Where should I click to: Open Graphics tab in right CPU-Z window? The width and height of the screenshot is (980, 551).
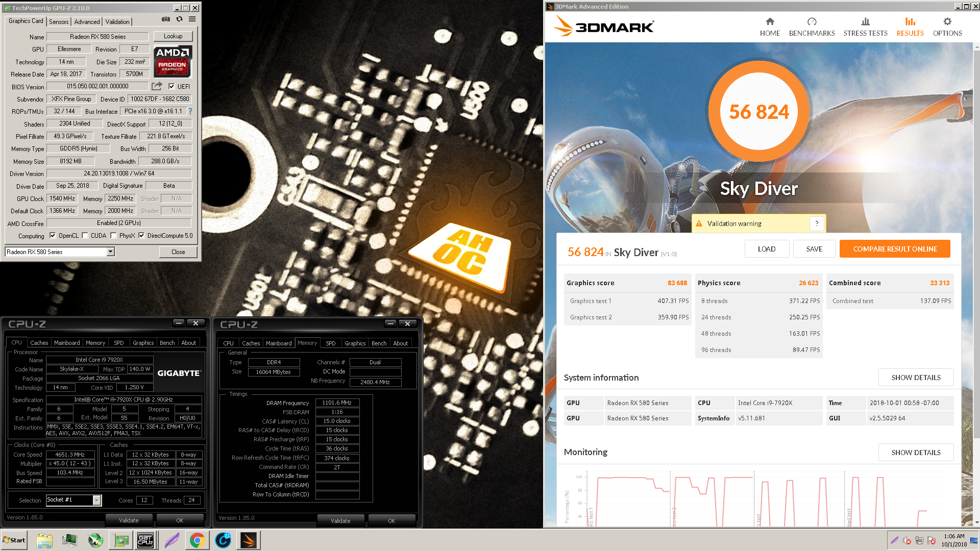coord(355,343)
